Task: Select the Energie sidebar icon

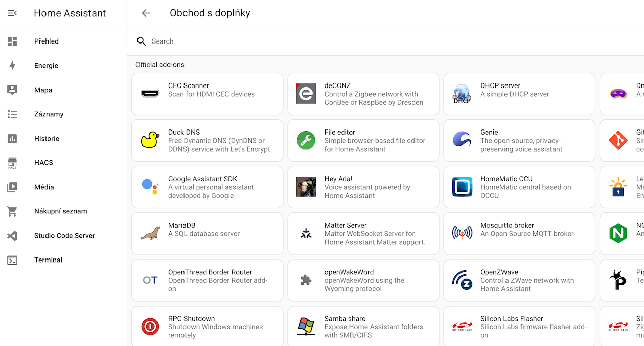Action: coord(12,65)
